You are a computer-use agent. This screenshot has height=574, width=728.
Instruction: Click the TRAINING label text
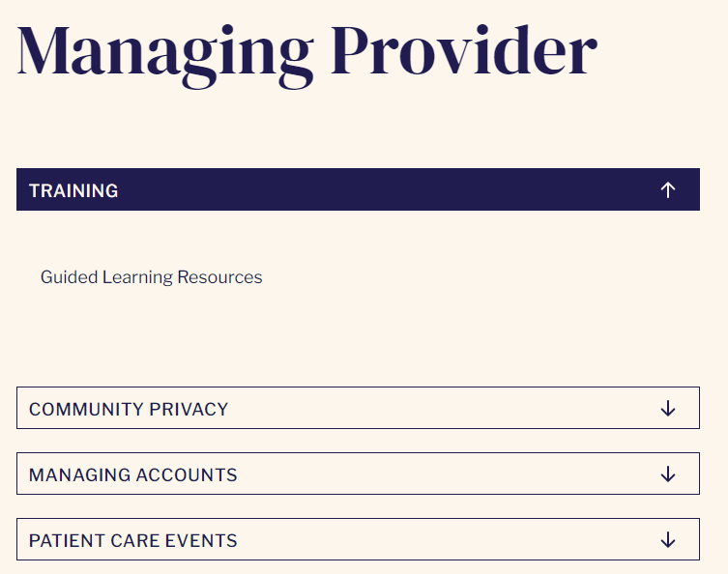tap(73, 190)
